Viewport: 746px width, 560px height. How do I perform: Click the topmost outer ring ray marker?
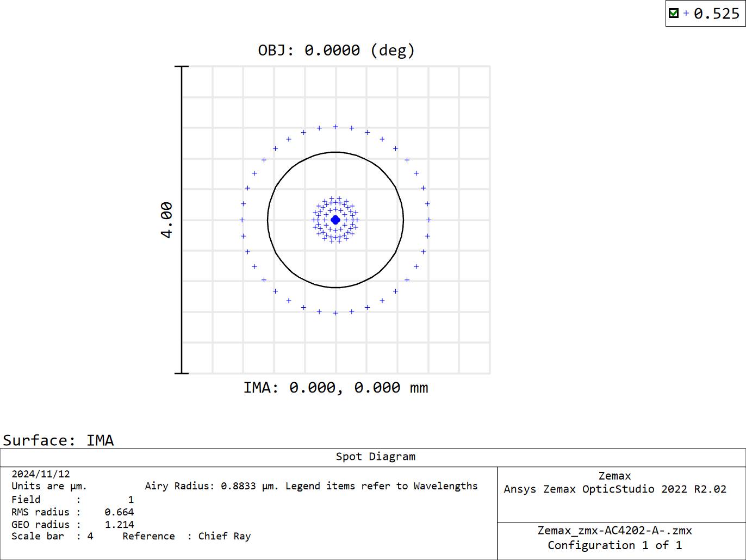335,127
